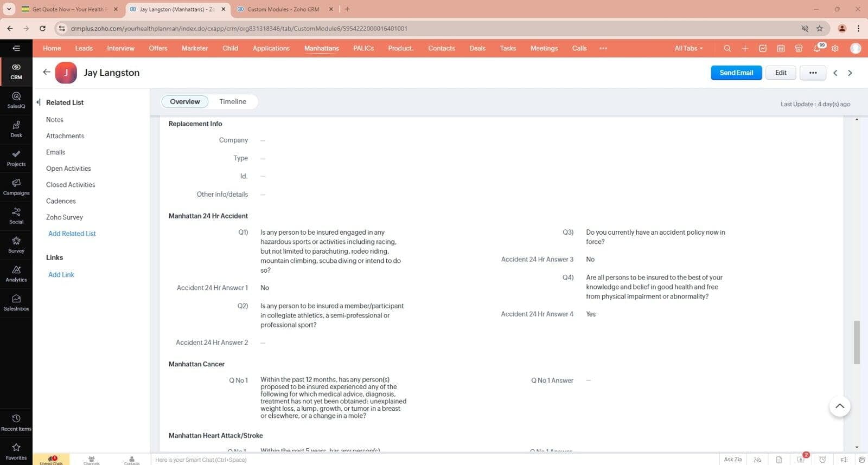868x465 pixels.
Task: Open Zoho Survey in the Related List
Action: [x=65, y=217]
